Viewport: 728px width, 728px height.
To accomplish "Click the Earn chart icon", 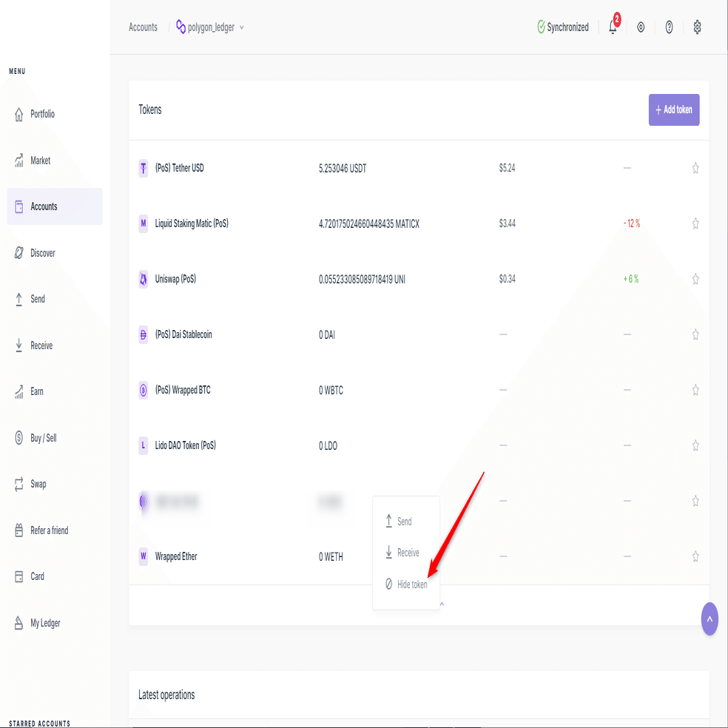I will [18, 391].
